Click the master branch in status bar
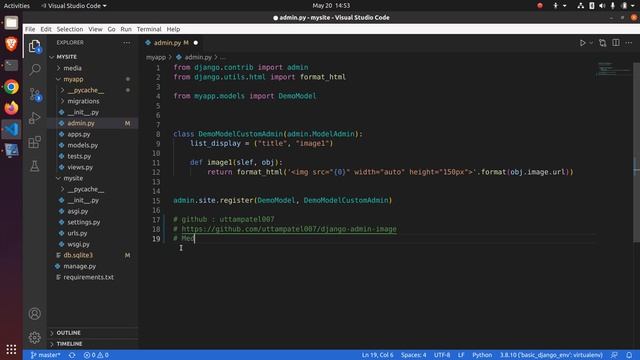This screenshot has height=360, width=640. pyautogui.click(x=45, y=355)
